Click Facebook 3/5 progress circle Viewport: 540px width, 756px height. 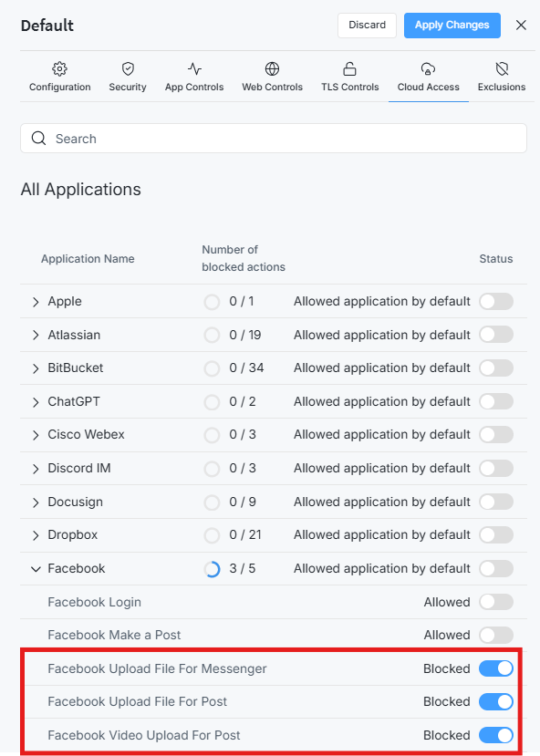pos(212,569)
